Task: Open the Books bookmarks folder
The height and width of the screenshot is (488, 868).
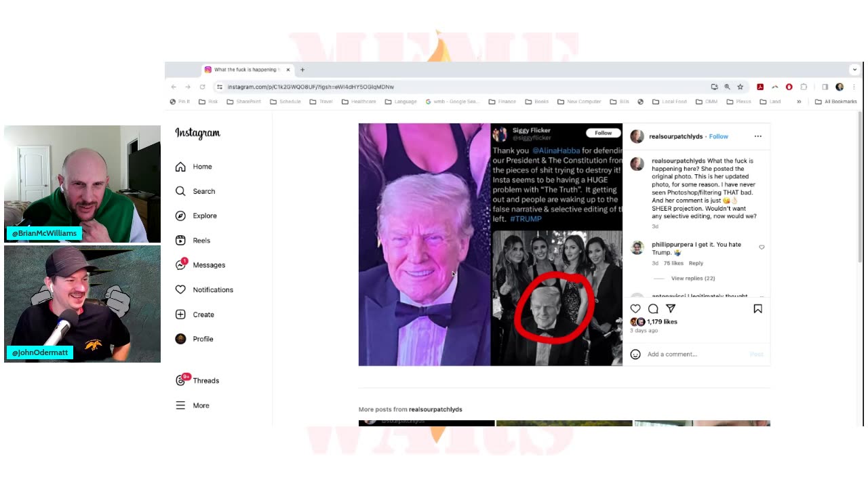Action: pyautogui.click(x=537, y=102)
